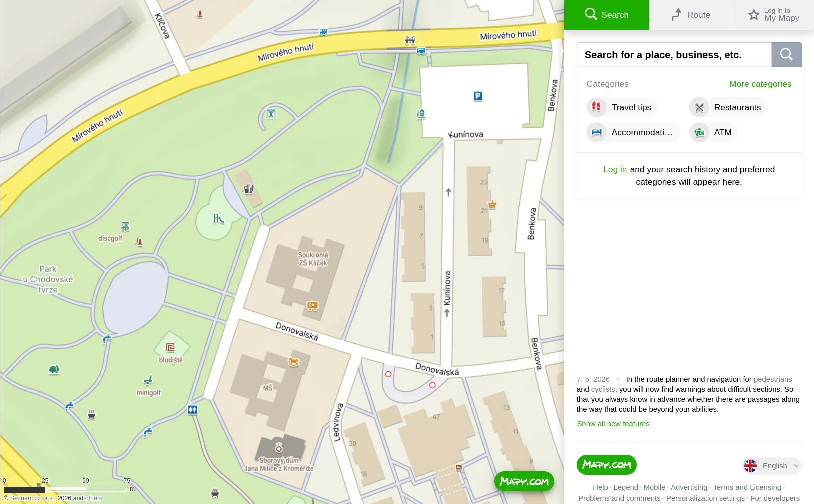
Task: Click the search place input field
Action: 674,55
